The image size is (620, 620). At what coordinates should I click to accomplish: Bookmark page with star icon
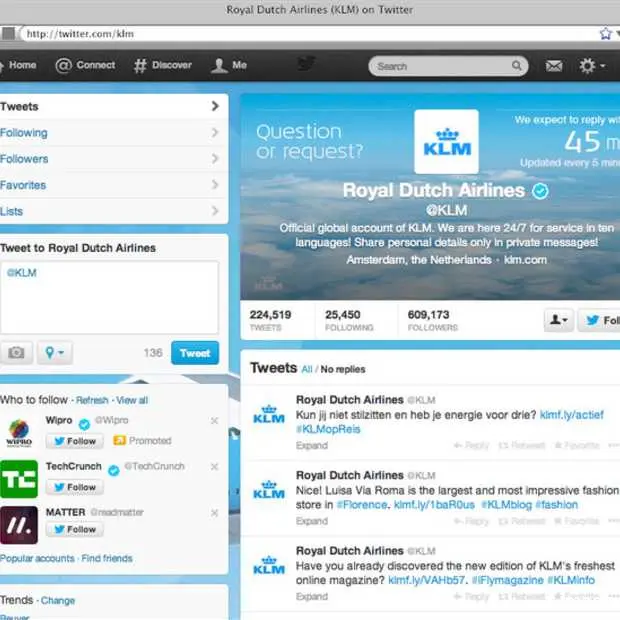click(605, 34)
